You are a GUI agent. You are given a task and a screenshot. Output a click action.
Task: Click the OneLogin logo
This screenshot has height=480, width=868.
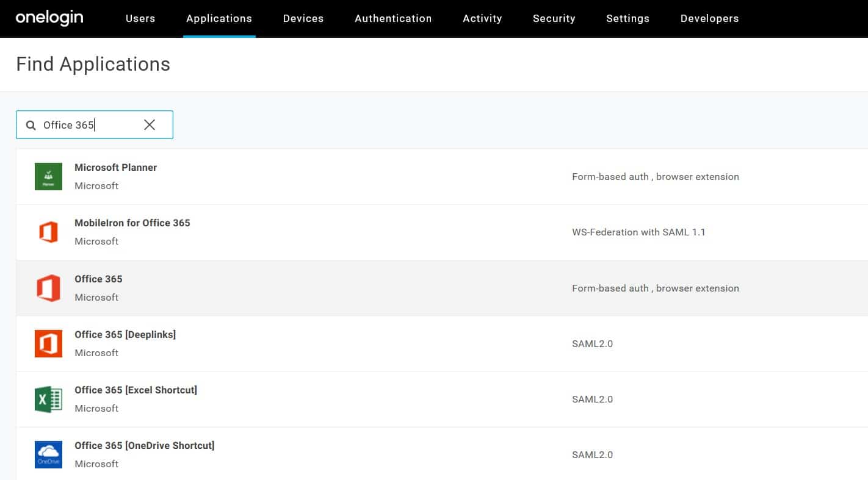click(49, 18)
